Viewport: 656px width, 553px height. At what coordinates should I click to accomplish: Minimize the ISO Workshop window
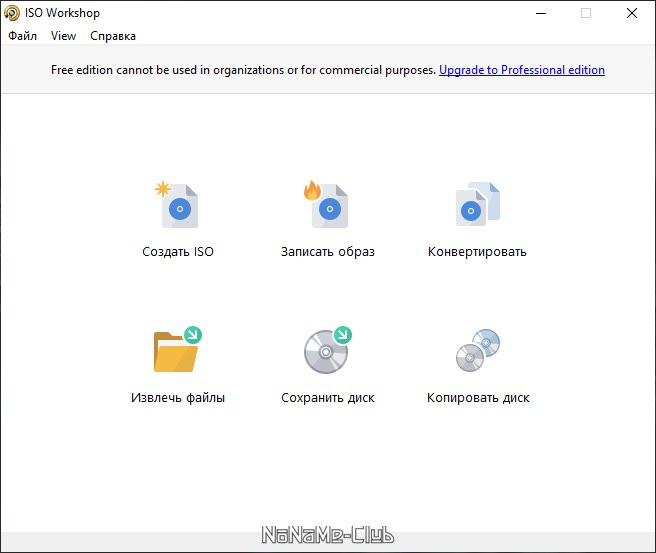click(540, 13)
